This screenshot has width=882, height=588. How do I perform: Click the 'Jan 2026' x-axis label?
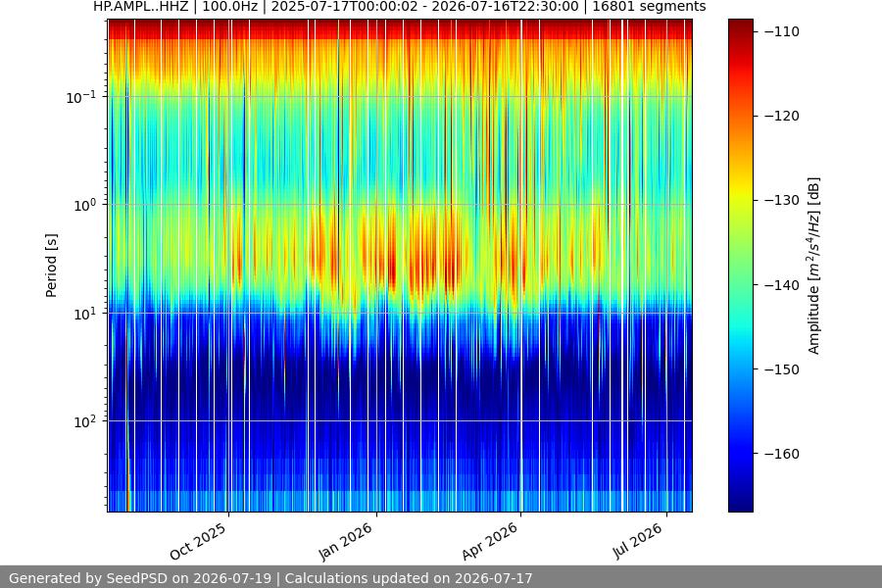pyautogui.click(x=346, y=541)
